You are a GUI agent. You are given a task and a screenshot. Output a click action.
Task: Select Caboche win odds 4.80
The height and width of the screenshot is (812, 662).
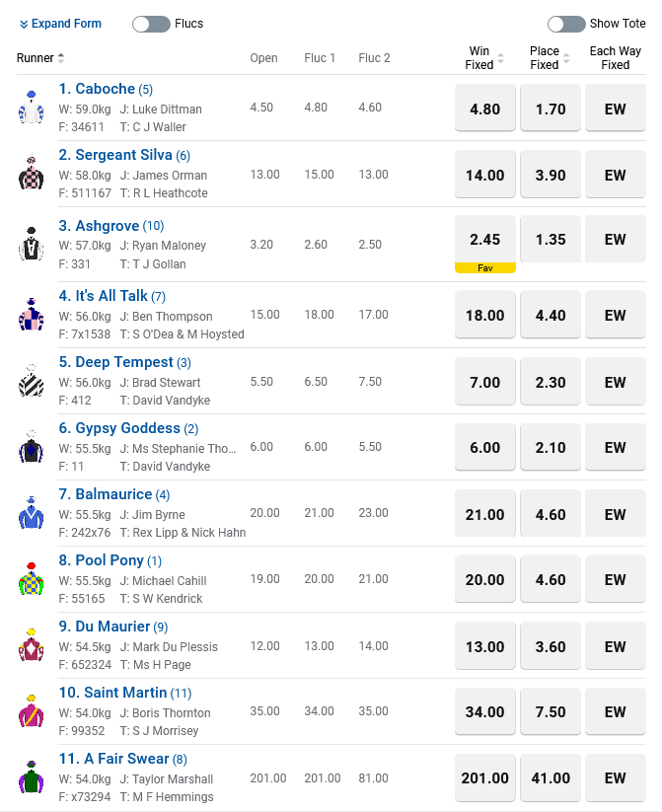[484, 109]
